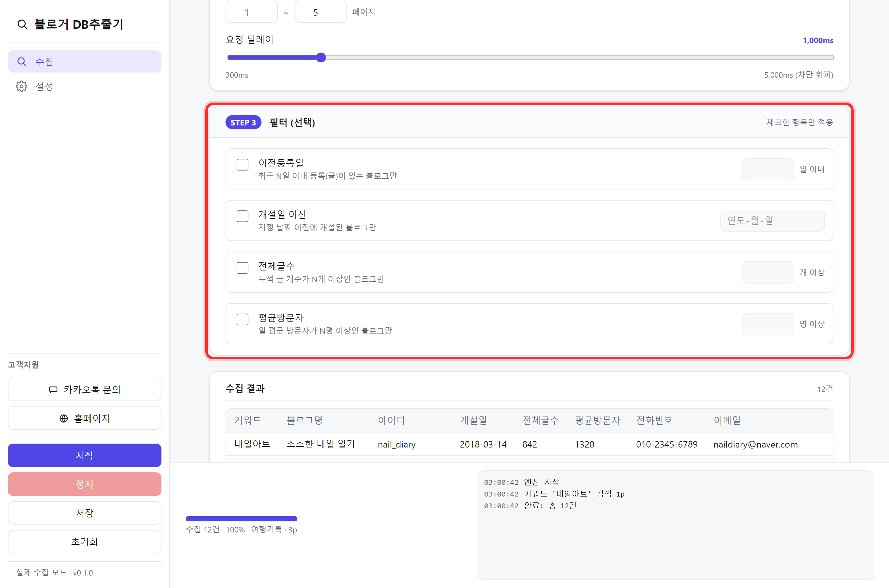Screen dimensions: 889x588
Task: Click the 300ms minimum delay label
Action: [x=237, y=75]
